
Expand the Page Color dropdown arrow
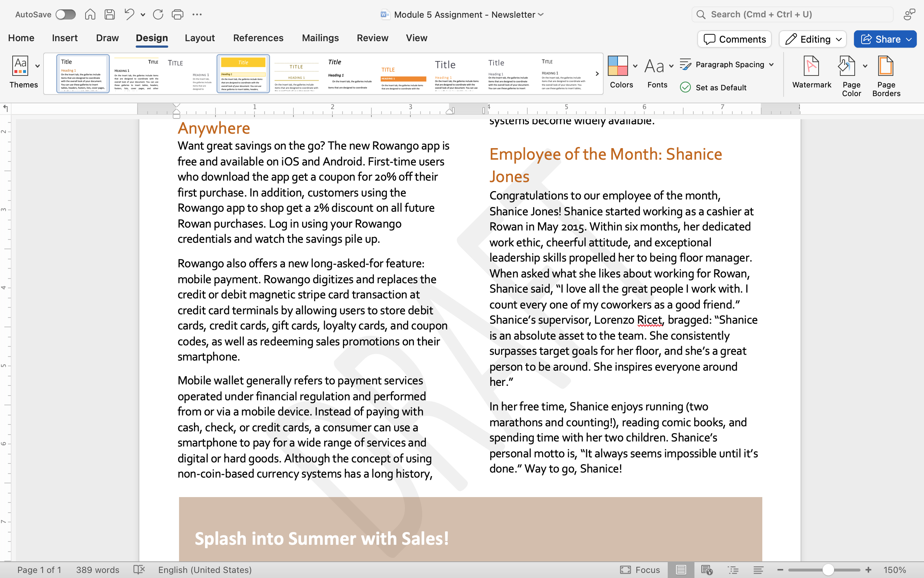(865, 66)
